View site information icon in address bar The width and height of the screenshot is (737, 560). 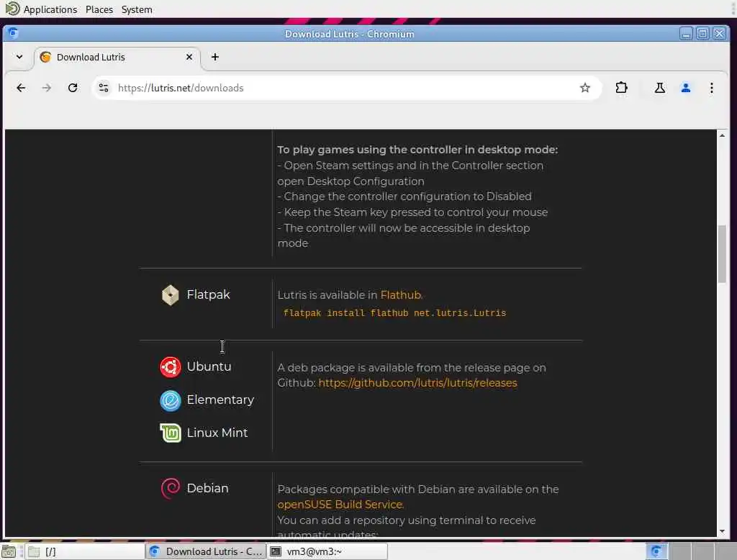point(104,88)
